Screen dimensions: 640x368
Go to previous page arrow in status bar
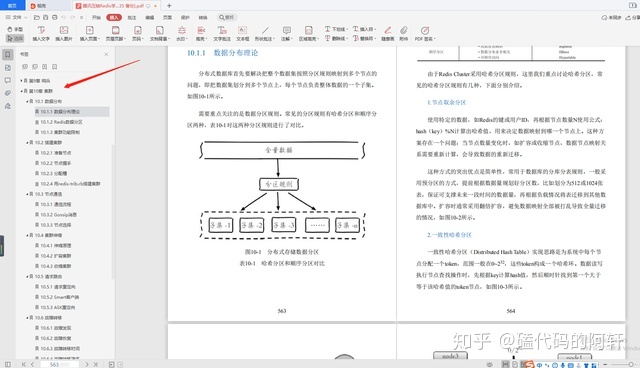(32, 364)
